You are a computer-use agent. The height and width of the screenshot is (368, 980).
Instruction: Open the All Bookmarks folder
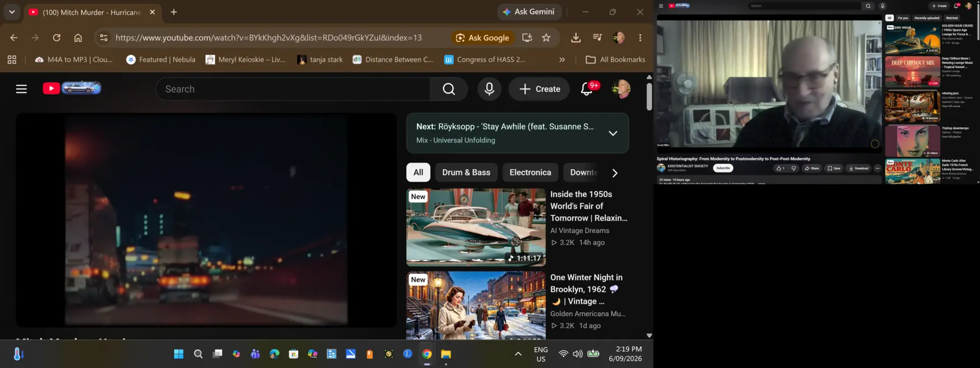click(x=615, y=60)
